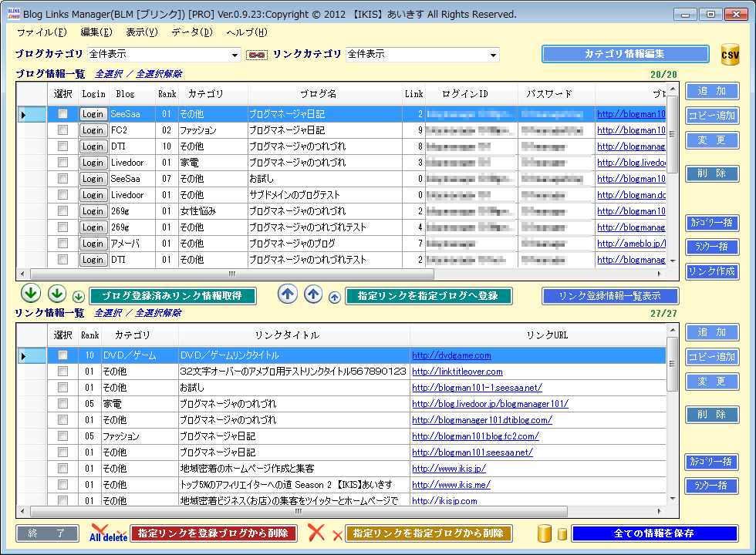Click the 削除 button beside the link list

tap(712, 415)
